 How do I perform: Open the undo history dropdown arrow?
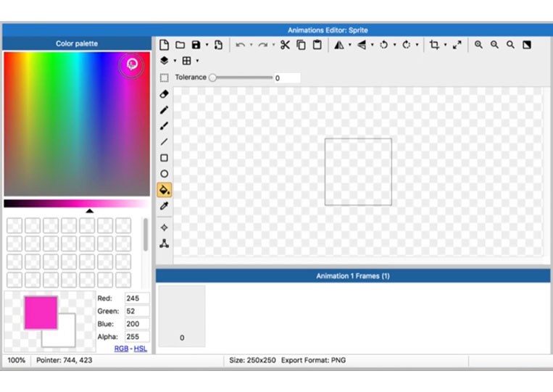pyautogui.click(x=251, y=45)
